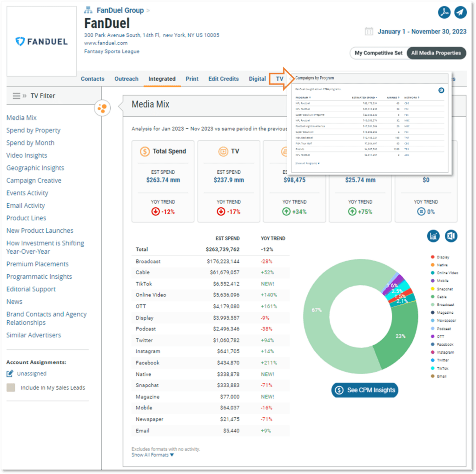The height and width of the screenshot is (474, 476).
Task: Click the 23% Cable donut segment
Action: (x=400, y=336)
